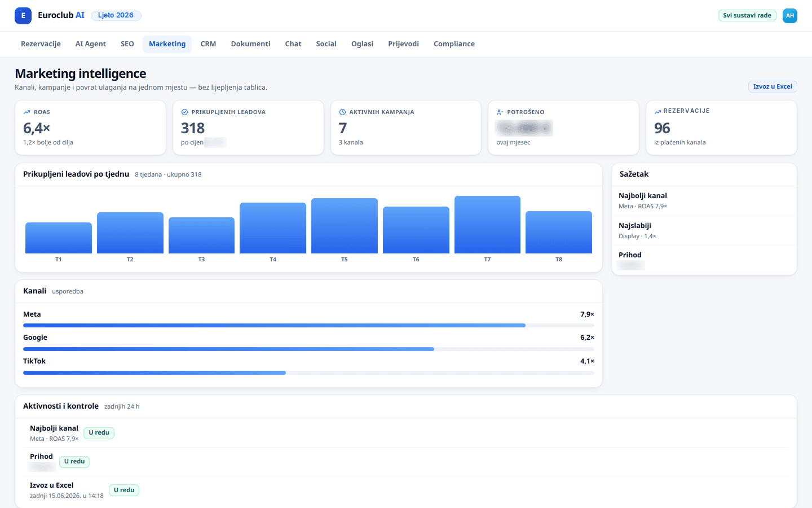Click the Euroclub AI logo icon
This screenshot has width=812, height=508.
click(23, 16)
